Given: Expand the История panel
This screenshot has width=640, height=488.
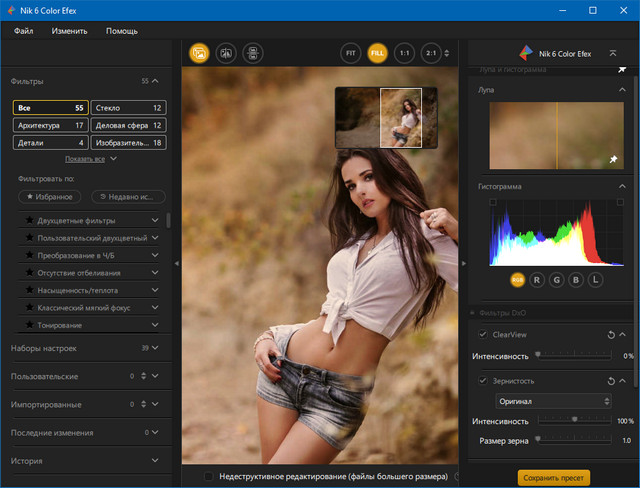Looking at the screenshot, I should tap(155, 460).
